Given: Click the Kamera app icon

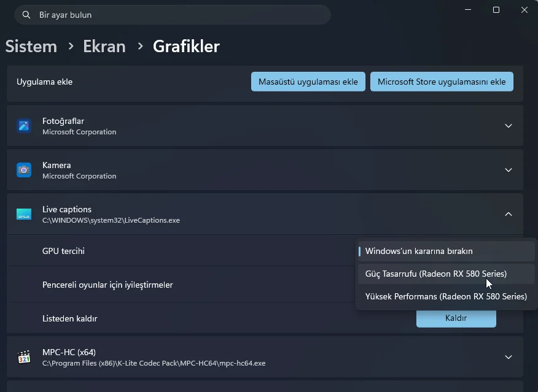Looking at the screenshot, I should coord(24,170).
